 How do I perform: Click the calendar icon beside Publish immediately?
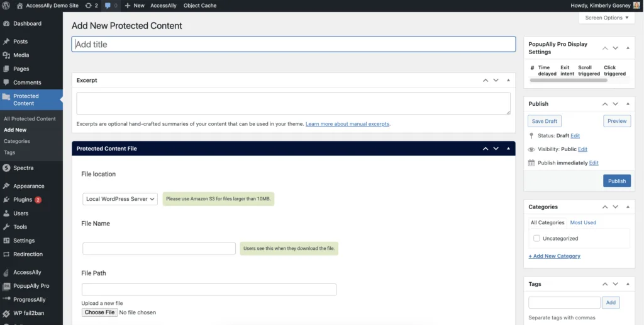pyautogui.click(x=531, y=163)
